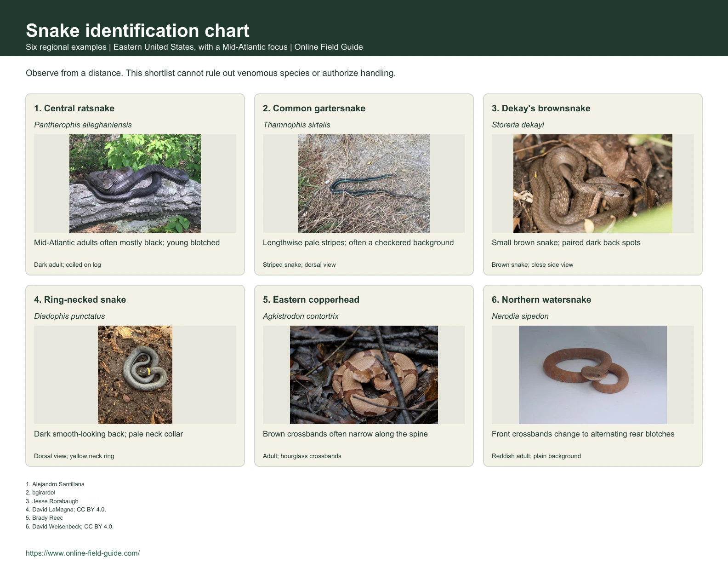Click the scientific name Nerodia sipedon
This screenshot has height=563, width=728.
click(x=520, y=316)
